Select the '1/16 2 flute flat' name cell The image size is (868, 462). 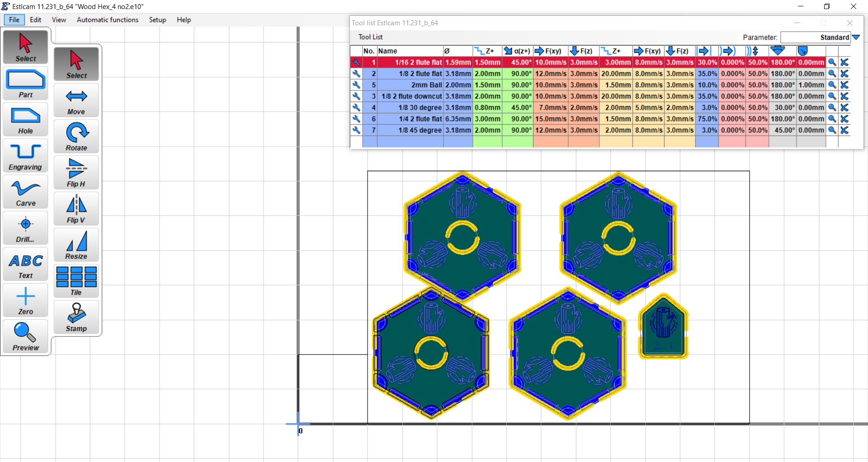click(410, 62)
